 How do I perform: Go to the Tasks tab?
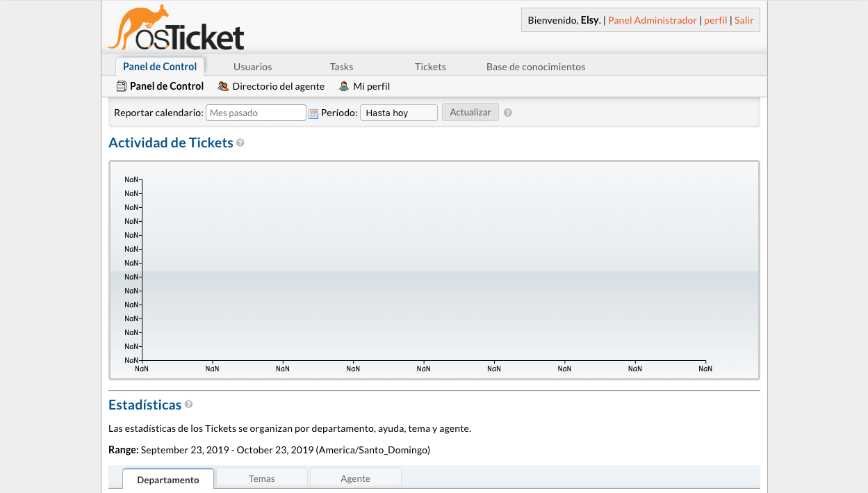[x=341, y=67]
